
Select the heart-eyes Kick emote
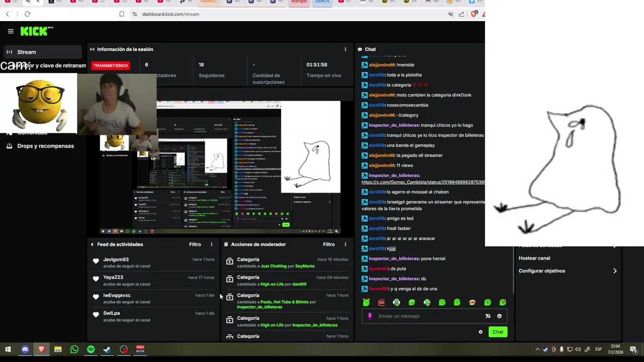[502, 302]
